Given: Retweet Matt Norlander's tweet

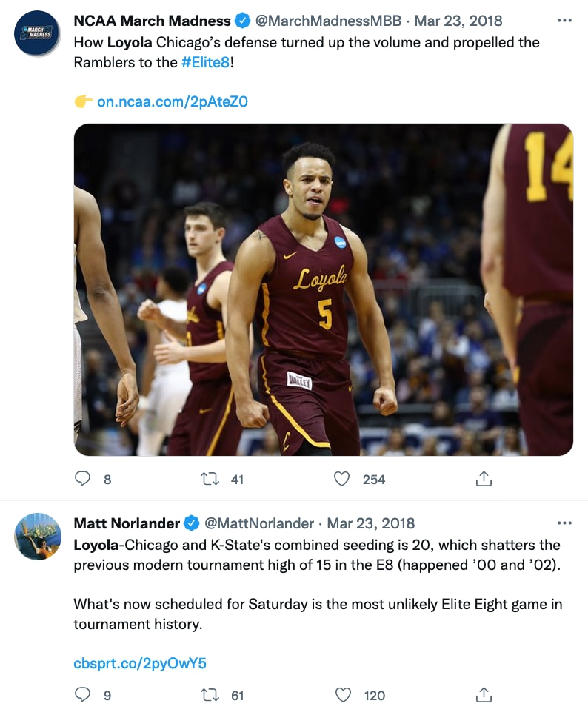Looking at the screenshot, I should pyautogui.click(x=211, y=695).
